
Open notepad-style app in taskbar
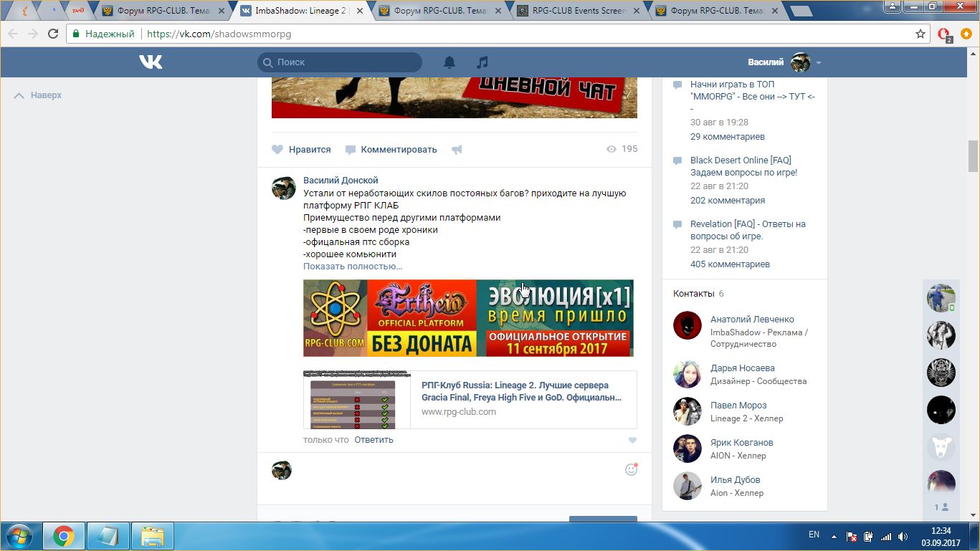click(108, 536)
